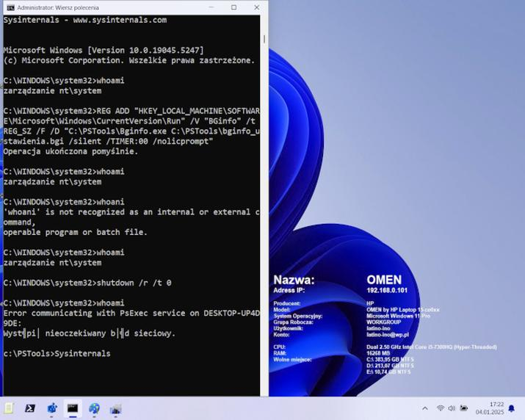The height and width of the screenshot is (420, 525).
Task: Click the "'whoani' is not recognized" error line
Action: coord(131,212)
